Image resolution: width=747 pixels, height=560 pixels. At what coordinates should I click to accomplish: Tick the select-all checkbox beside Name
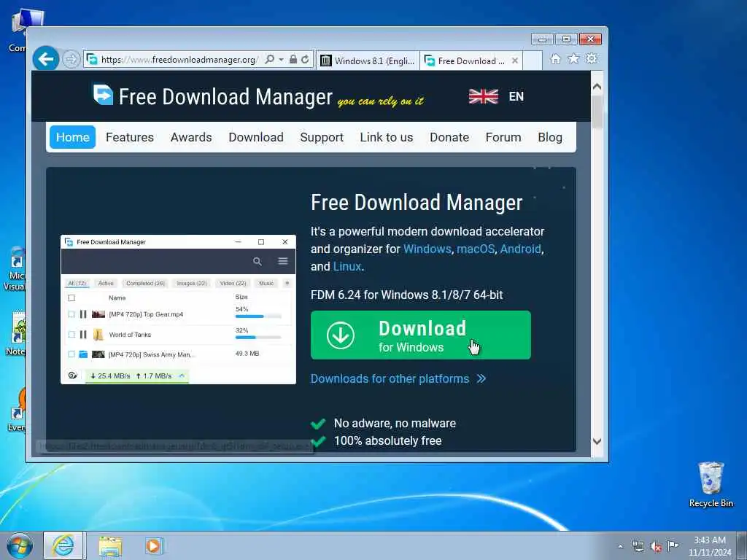tap(71, 298)
